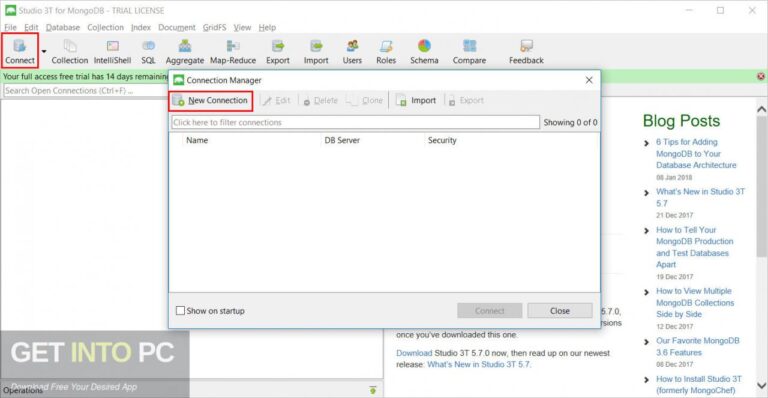This screenshot has height=398, width=768.
Task: Click Delete in Connection Manager toolbar
Action: (320, 100)
